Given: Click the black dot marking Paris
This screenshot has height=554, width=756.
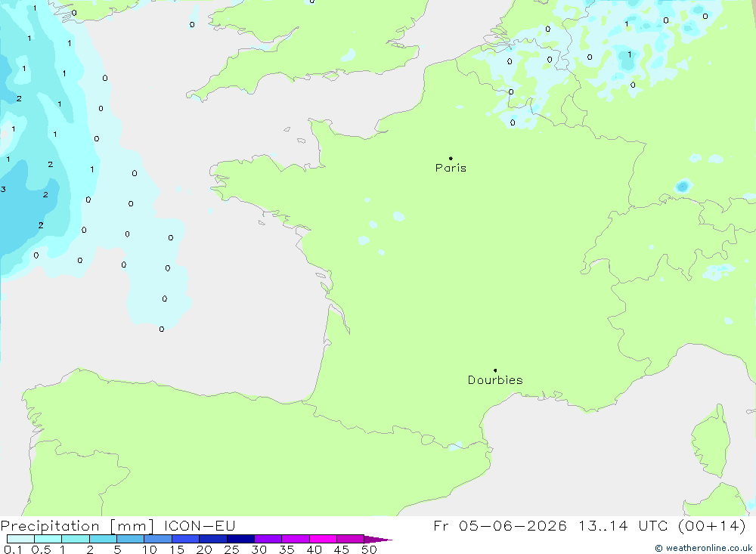Looking at the screenshot, I should (x=451, y=158).
